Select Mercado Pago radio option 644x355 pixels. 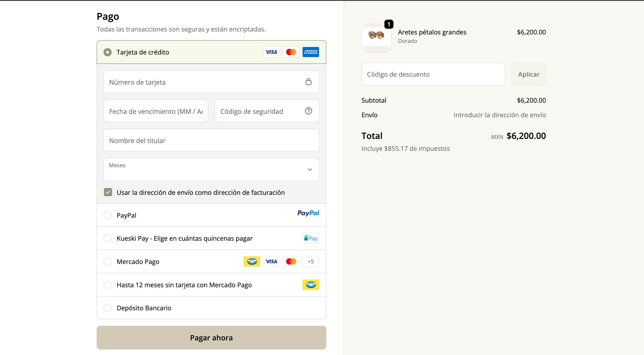coord(108,261)
